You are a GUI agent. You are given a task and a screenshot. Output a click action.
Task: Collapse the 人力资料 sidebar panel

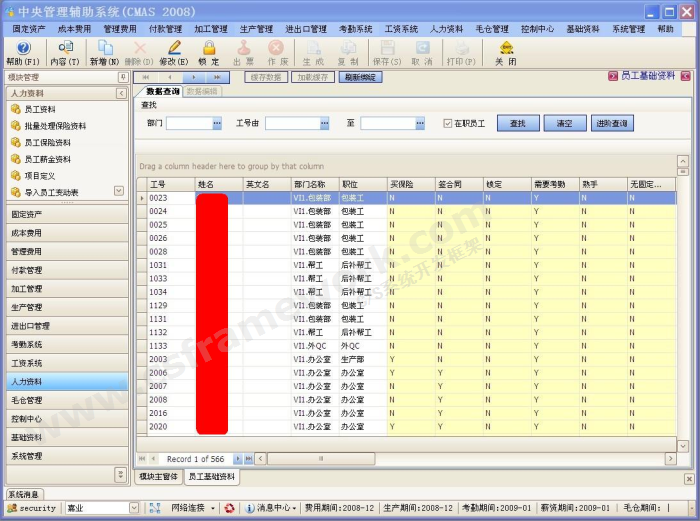click(123, 93)
